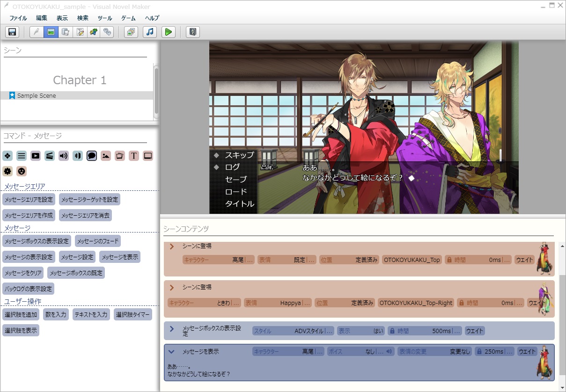Open the speech bubbles toolbar icon

tap(108, 32)
